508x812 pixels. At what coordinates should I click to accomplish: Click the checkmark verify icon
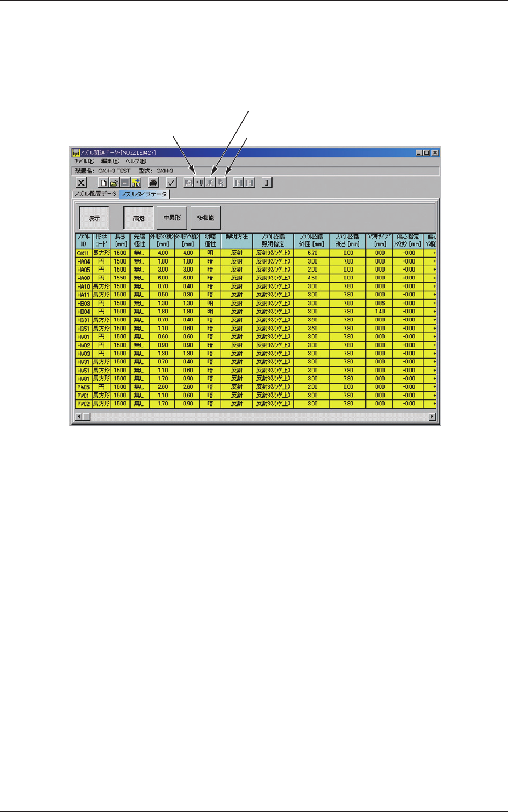pyautogui.click(x=171, y=183)
